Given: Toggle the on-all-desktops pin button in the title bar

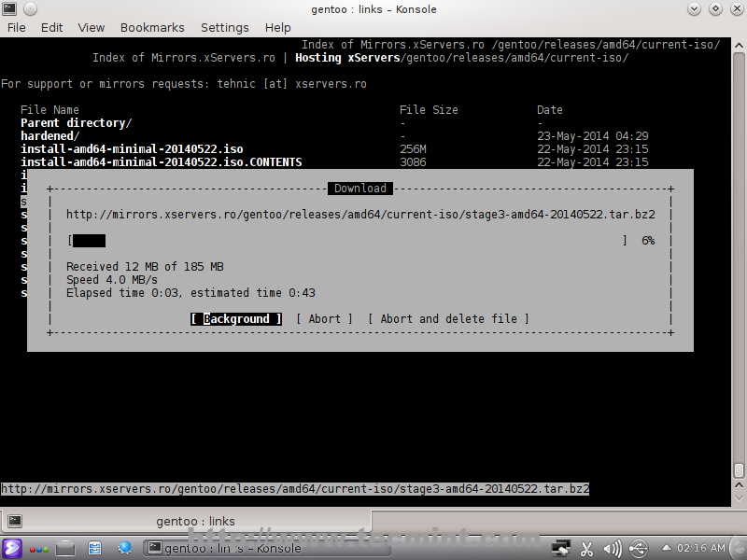Looking at the screenshot, I should point(31,8).
